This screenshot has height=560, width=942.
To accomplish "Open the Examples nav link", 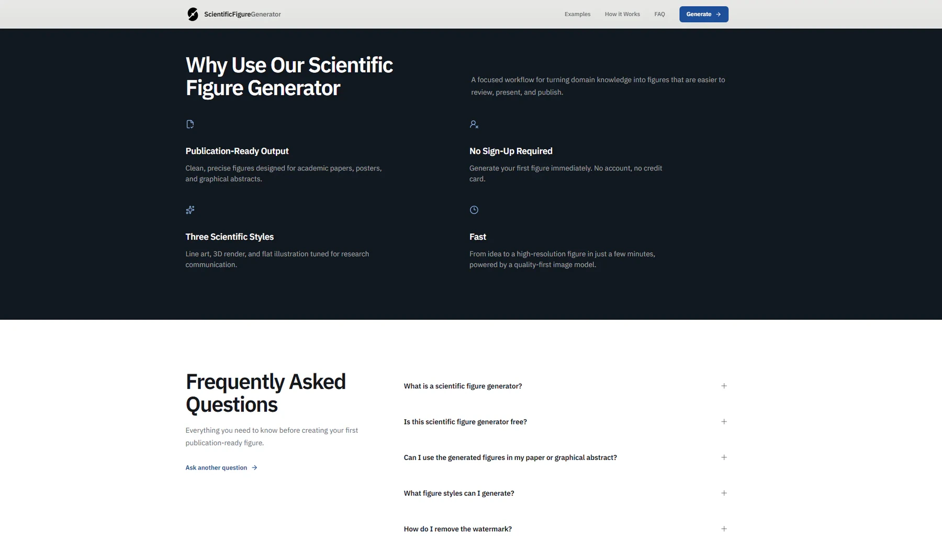I will 577,14.
